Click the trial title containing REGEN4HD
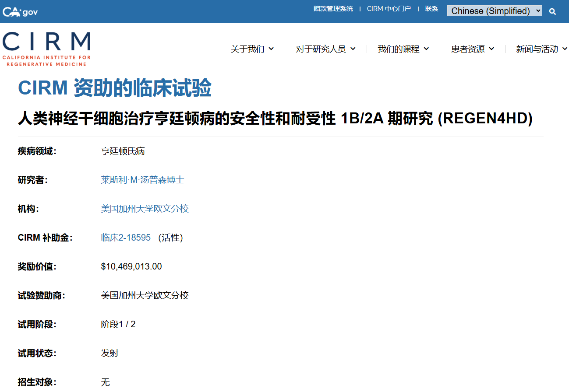This screenshot has height=392, width=569. [x=275, y=118]
